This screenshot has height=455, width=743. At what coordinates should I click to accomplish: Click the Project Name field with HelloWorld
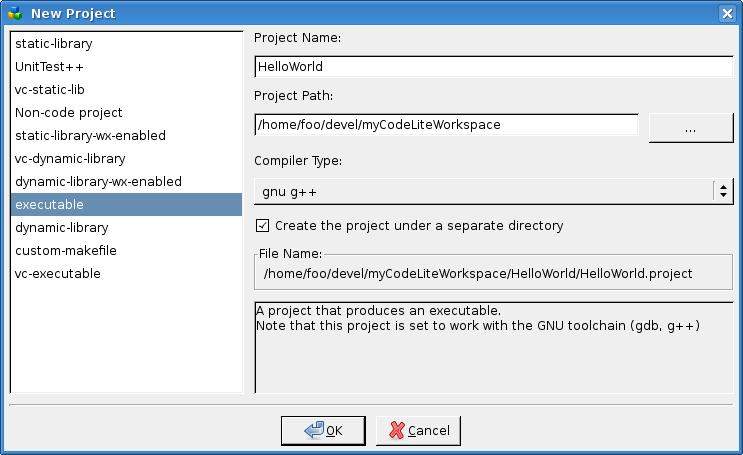tap(494, 66)
